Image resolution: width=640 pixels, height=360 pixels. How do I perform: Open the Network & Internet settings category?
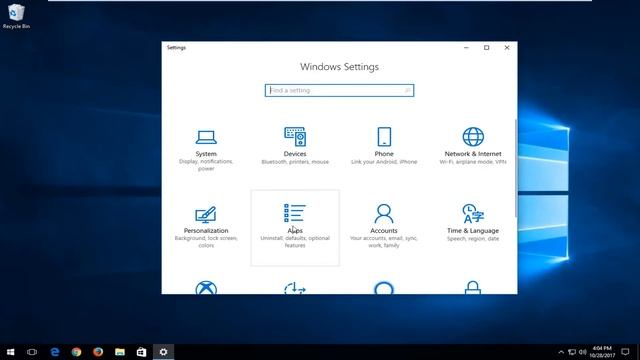[473, 146]
